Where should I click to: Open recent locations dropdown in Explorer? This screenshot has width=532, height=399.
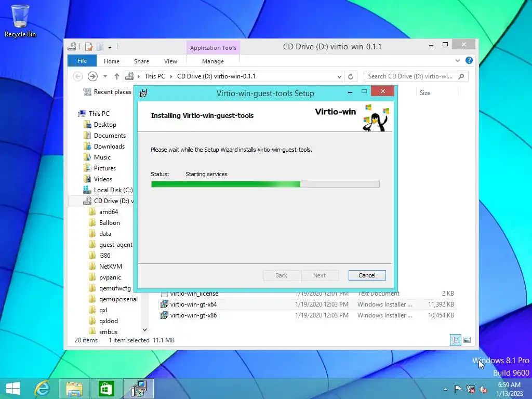coord(105,76)
